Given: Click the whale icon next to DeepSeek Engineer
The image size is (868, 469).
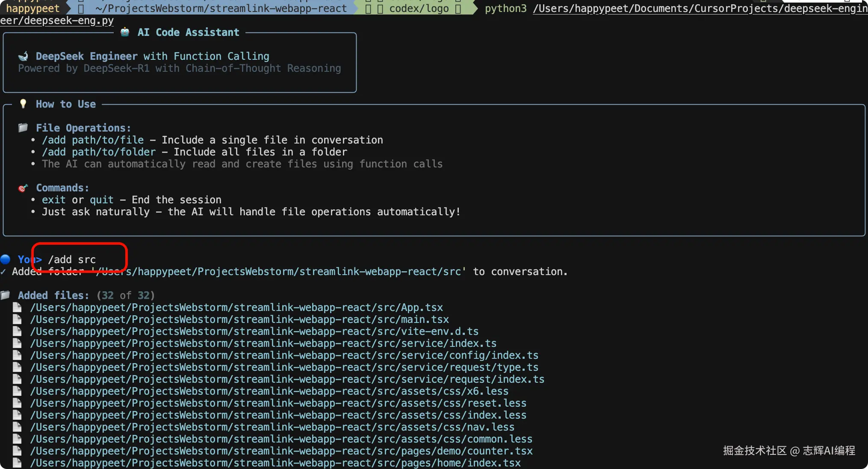Looking at the screenshot, I should tap(23, 56).
